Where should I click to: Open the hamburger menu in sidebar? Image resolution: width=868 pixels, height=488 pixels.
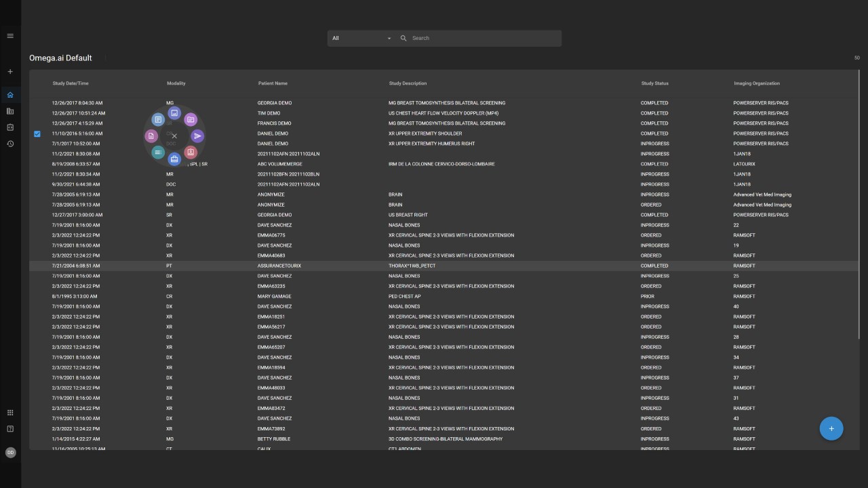(x=10, y=36)
